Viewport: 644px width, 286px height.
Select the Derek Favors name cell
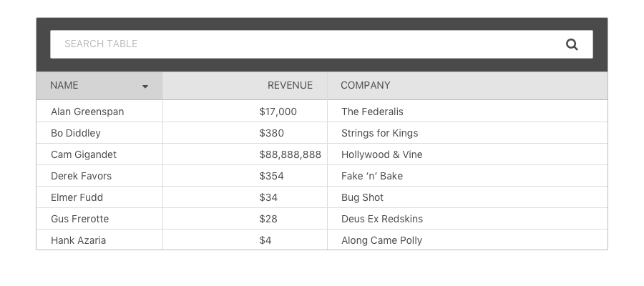pos(99,176)
